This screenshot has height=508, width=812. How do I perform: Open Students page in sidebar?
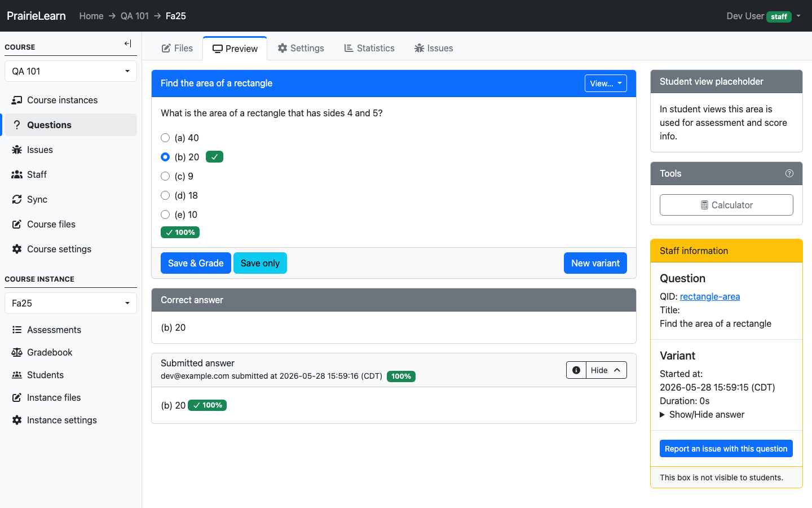pyautogui.click(x=70, y=375)
